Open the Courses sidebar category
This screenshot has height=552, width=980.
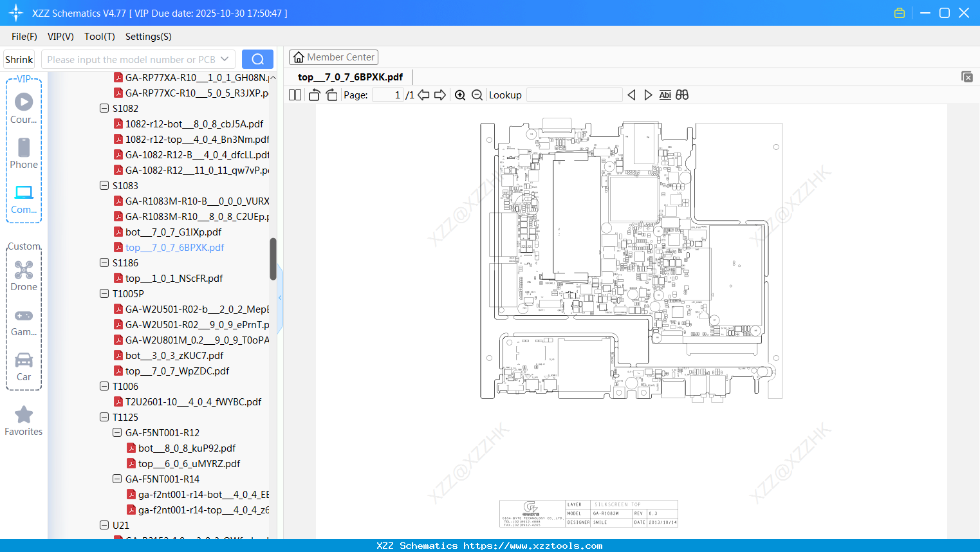click(x=24, y=108)
